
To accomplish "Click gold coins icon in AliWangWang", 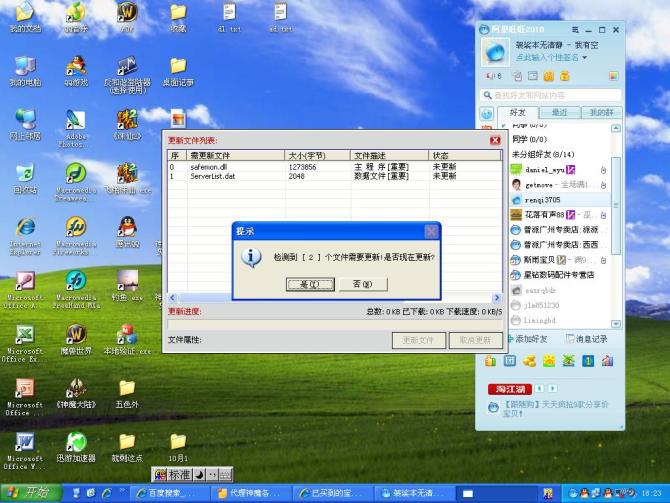I will (529, 361).
